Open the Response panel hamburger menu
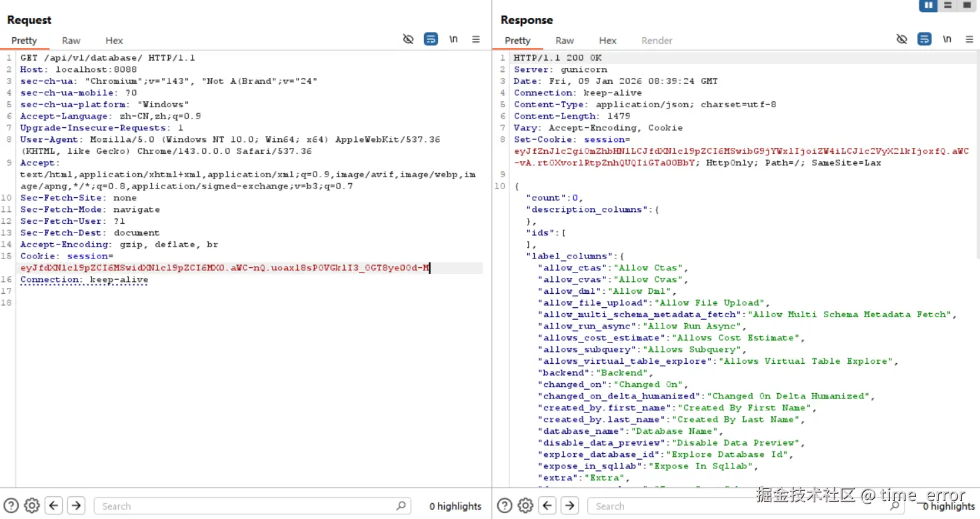This screenshot has width=980, height=519. 969,39
